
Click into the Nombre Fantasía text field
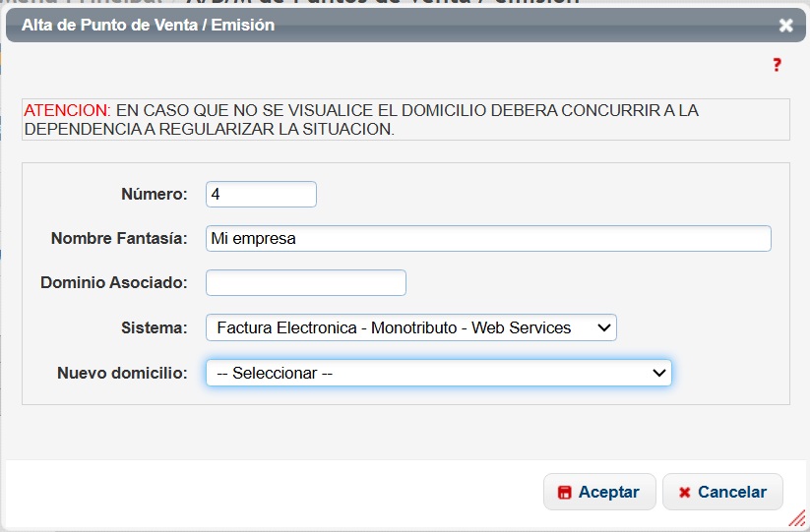pos(488,239)
